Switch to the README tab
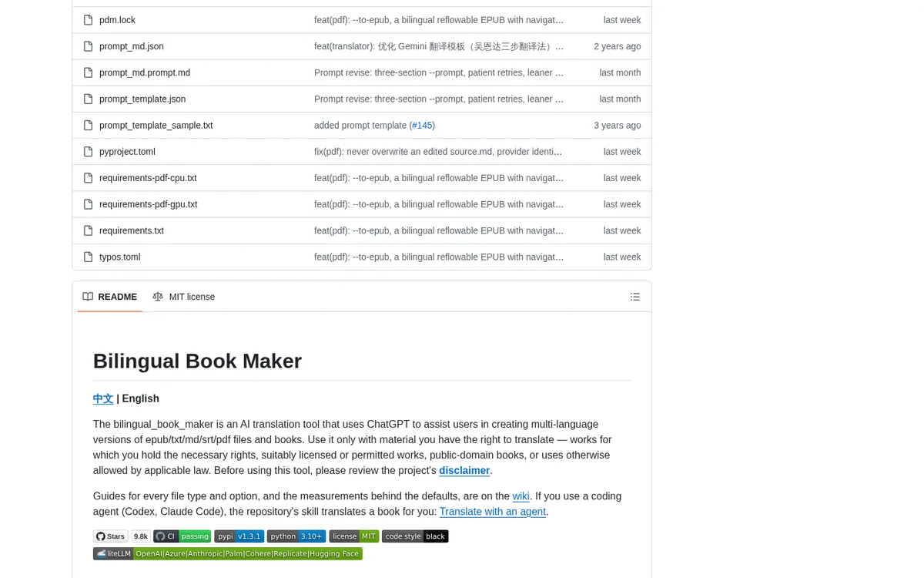Screen dimensions: 924x578 point(110,297)
